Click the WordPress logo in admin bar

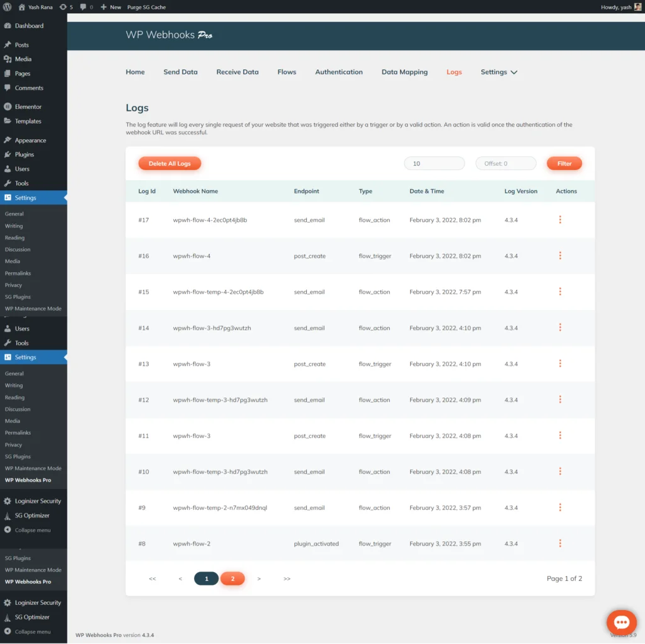pos(7,7)
